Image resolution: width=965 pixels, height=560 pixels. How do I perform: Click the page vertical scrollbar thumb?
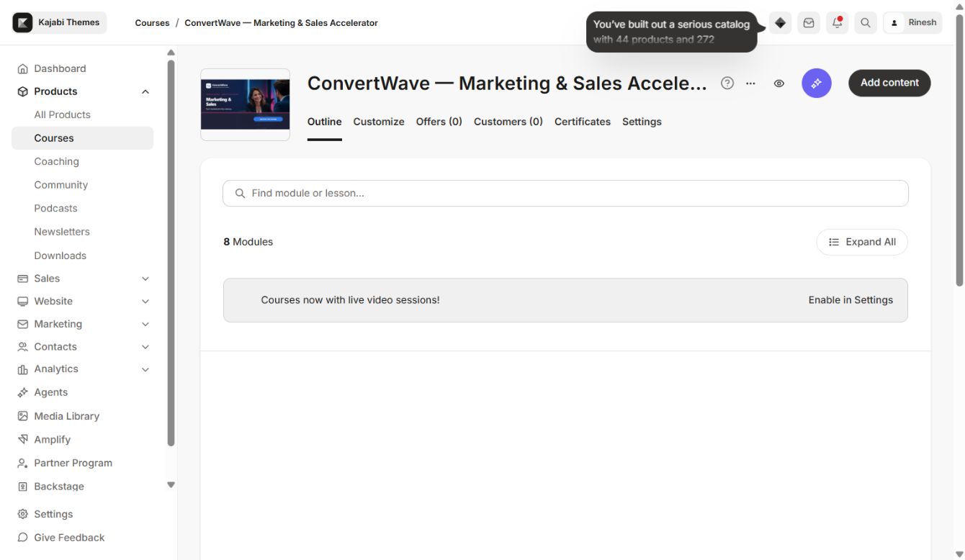pos(959,150)
